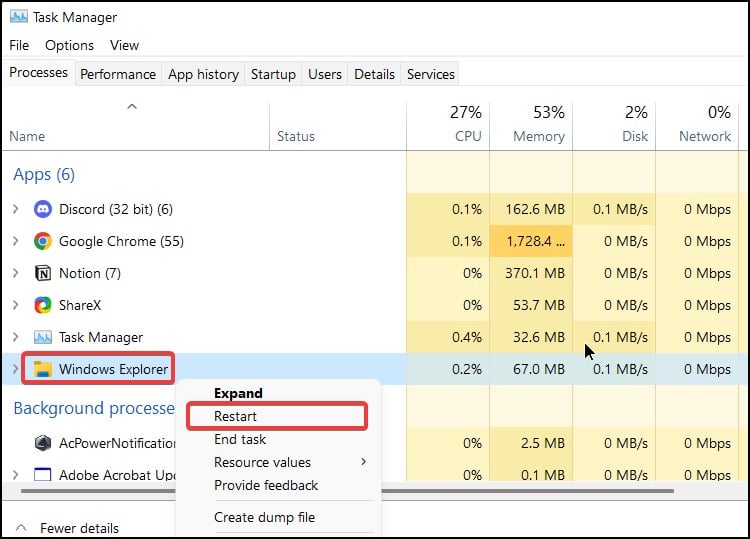Switch to the Startup tab
Image resolution: width=750 pixels, height=539 pixels.
click(273, 74)
